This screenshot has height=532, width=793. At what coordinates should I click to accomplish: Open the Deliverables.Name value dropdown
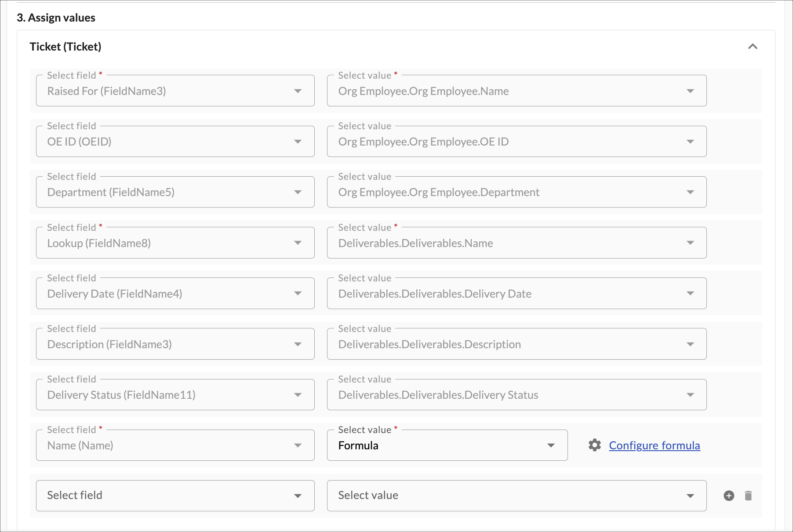pos(516,243)
